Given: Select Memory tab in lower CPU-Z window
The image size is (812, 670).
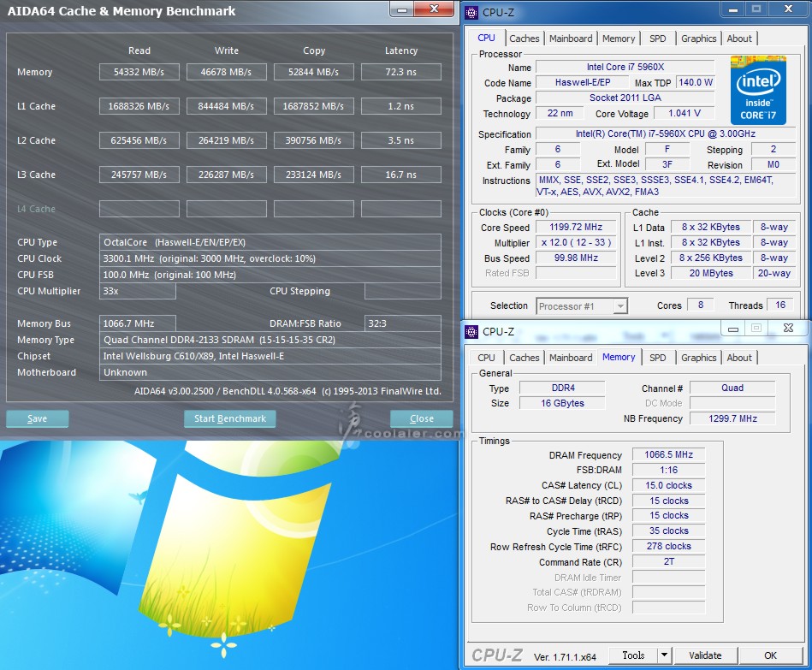Looking at the screenshot, I should pyautogui.click(x=619, y=357).
